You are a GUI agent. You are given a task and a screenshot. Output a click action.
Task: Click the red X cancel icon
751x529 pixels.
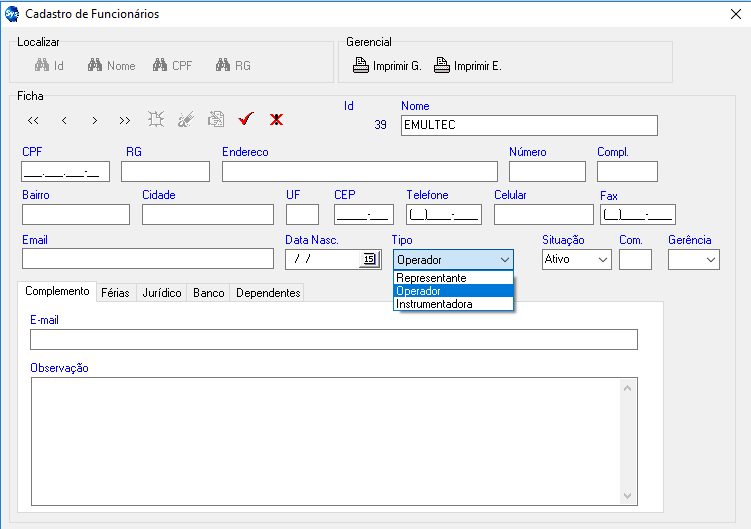276,119
